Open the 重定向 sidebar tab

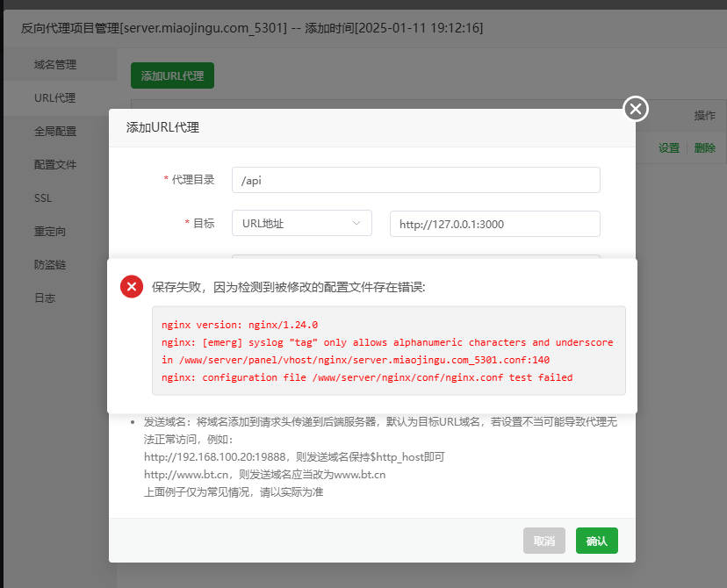(50, 231)
